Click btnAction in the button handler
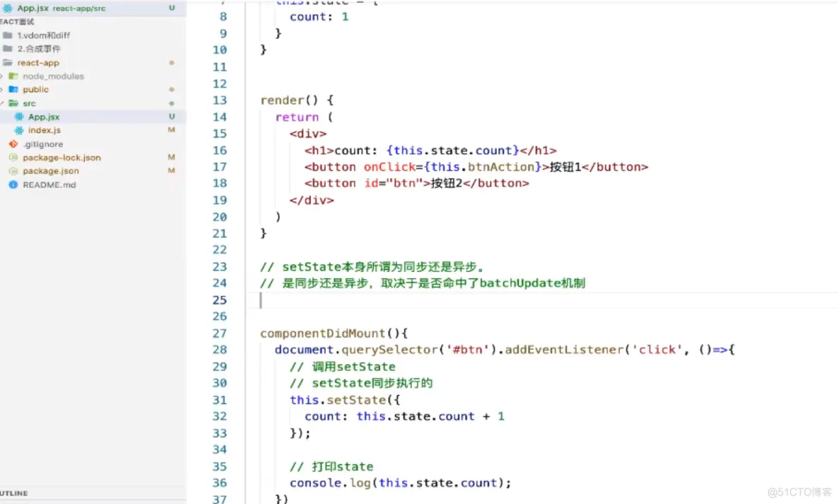This screenshot has height=504, width=838. 501,167
